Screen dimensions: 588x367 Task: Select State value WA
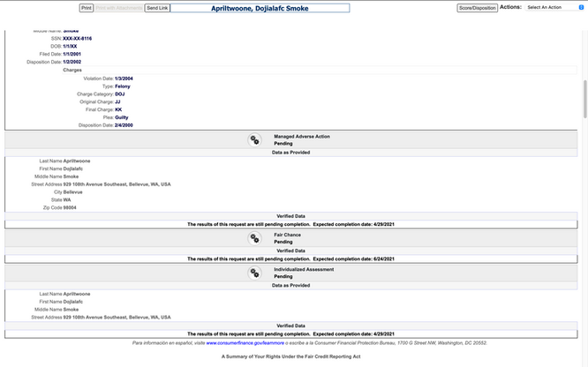click(x=67, y=200)
